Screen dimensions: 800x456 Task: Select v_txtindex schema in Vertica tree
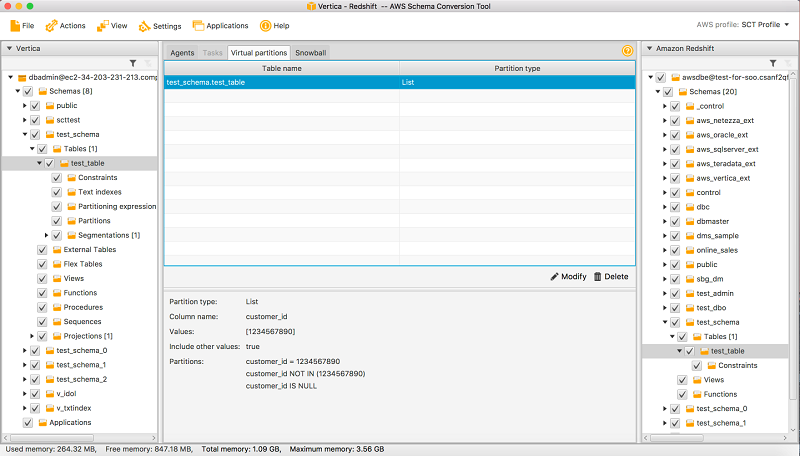coord(73,408)
